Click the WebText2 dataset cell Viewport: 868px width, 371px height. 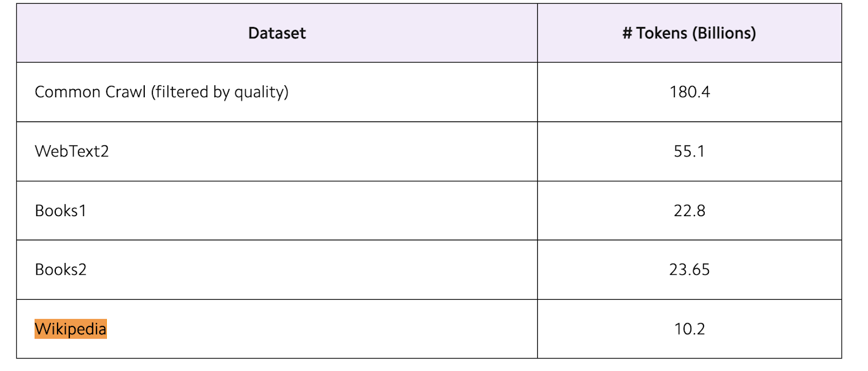(72, 151)
